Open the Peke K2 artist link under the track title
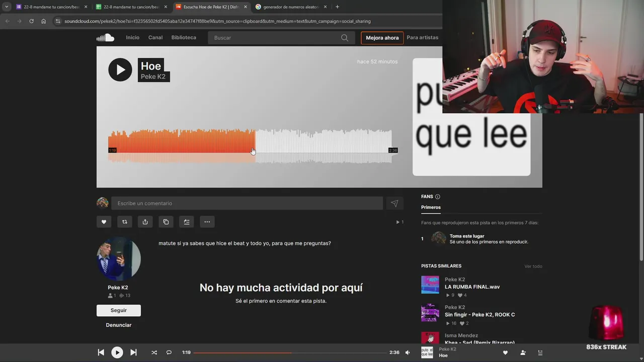The height and width of the screenshot is (362, 644). (x=153, y=76)
